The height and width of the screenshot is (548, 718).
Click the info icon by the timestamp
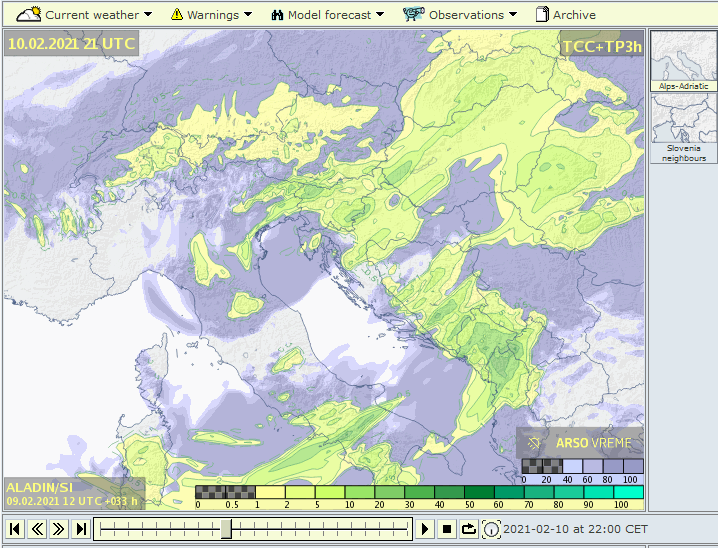492,529
